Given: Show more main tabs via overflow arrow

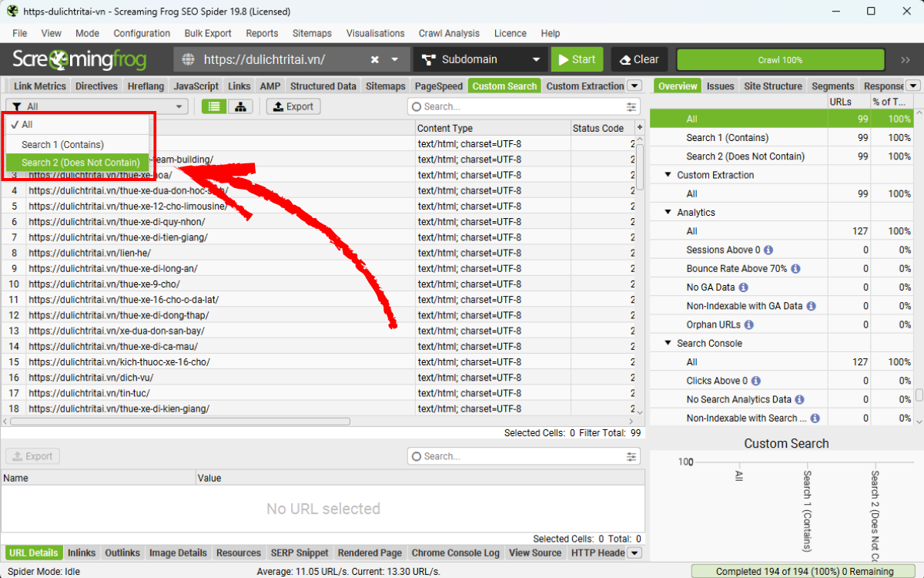Looking at the screenshot, I should (634, 86).
